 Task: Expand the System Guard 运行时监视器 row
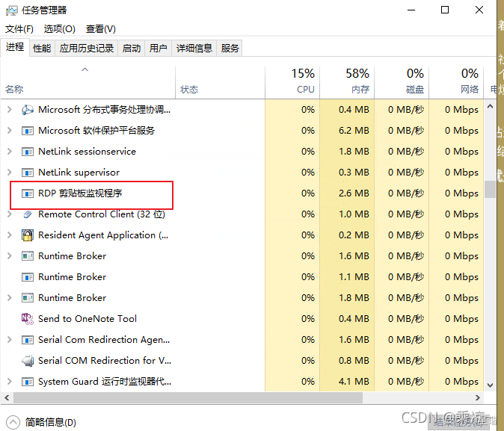(10, 382)
